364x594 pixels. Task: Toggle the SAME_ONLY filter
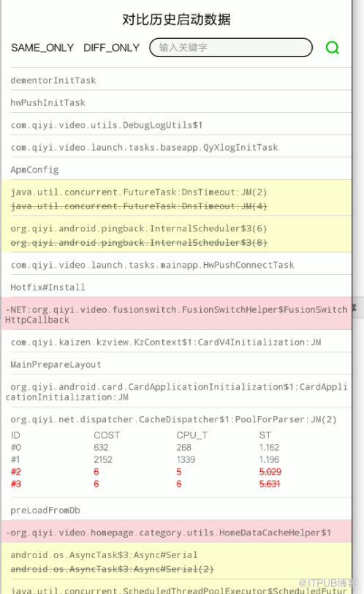(x=42, y=48)
